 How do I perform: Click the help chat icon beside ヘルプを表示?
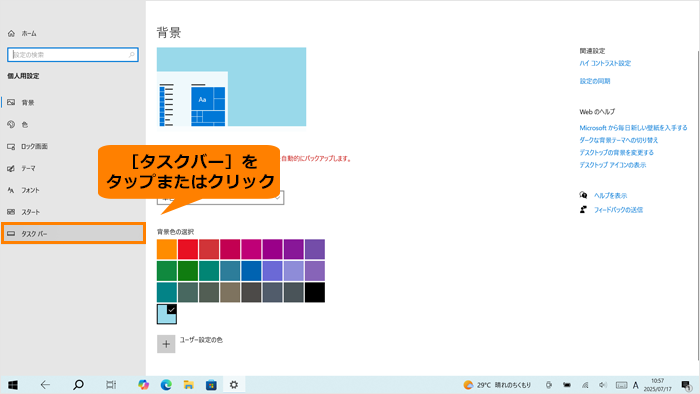click(x=583, y=195)
